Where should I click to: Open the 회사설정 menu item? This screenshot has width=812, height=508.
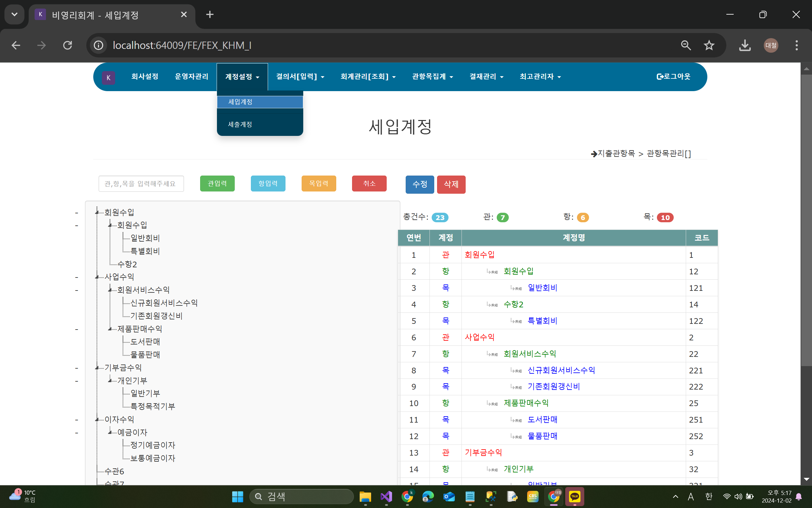(x=145, y=77)
